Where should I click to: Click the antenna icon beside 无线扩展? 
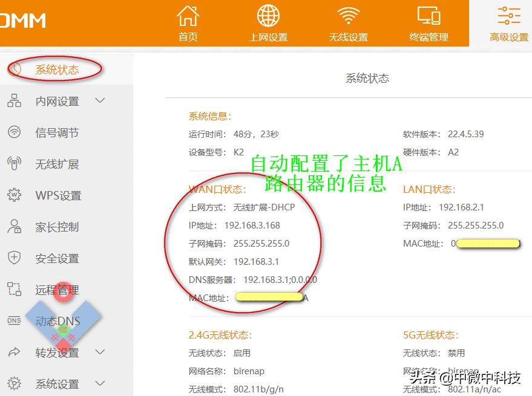[x=15, y=163]
